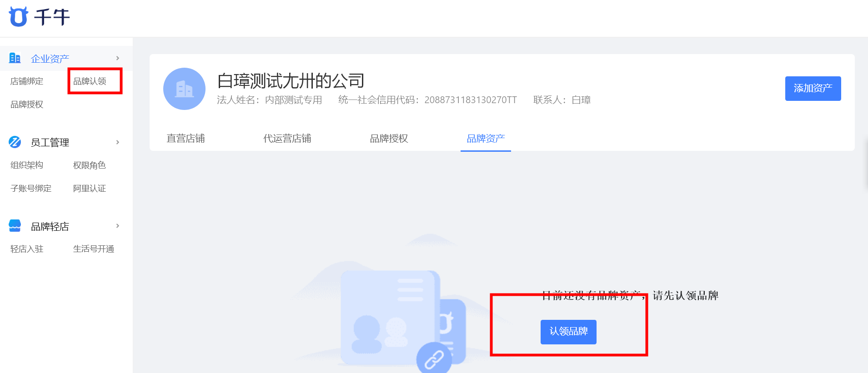Expand the 企业资产 chevron arrow
Viewport: 868px width, 373px height.
(118, 58)
